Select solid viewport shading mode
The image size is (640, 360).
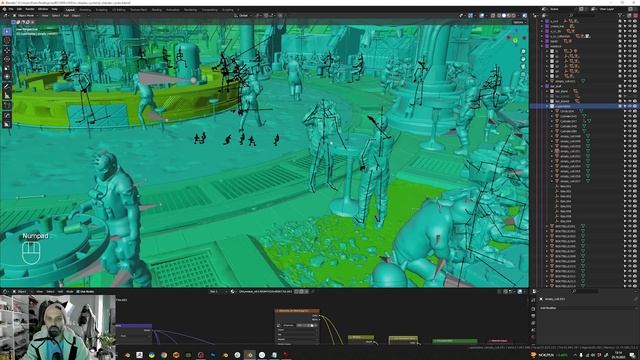point(504,16)
